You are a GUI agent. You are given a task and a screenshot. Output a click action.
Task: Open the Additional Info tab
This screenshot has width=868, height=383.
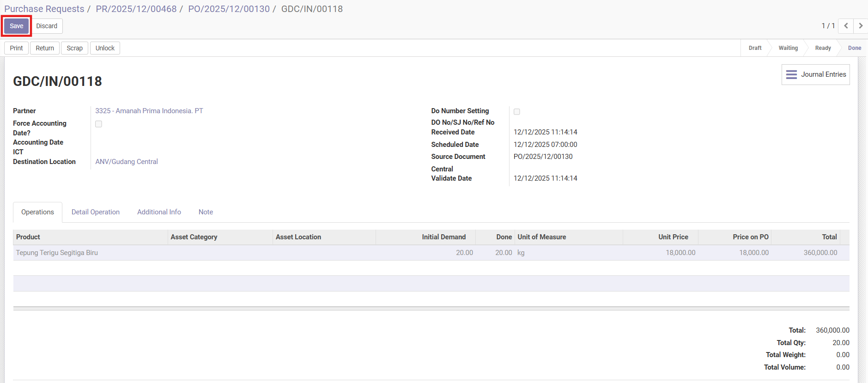159,212
